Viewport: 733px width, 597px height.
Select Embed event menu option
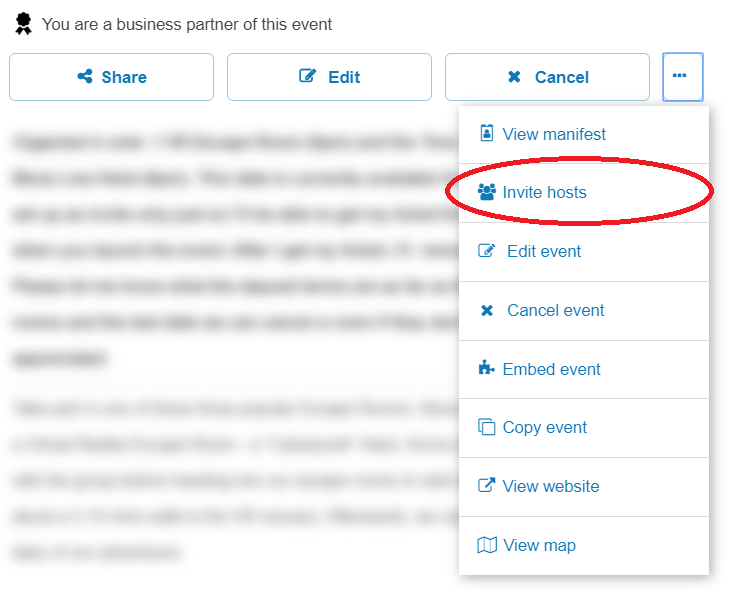tap(552, 369)
